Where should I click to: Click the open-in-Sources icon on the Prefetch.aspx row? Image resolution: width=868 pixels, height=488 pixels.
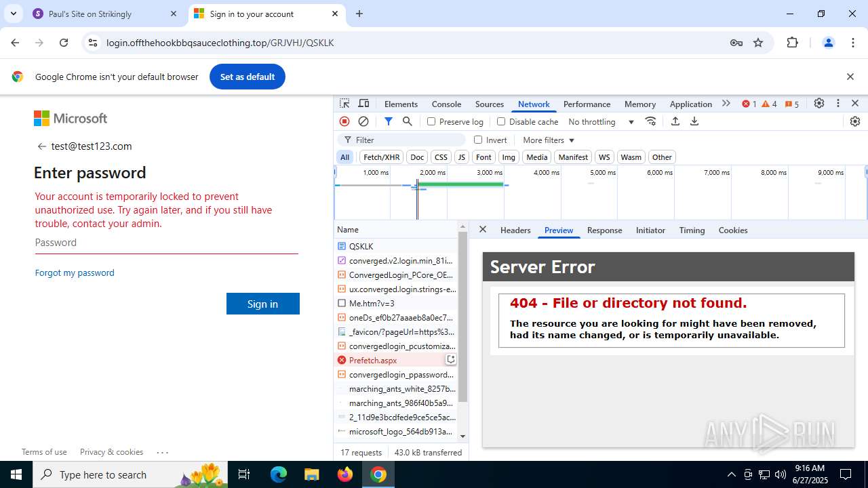450,360
